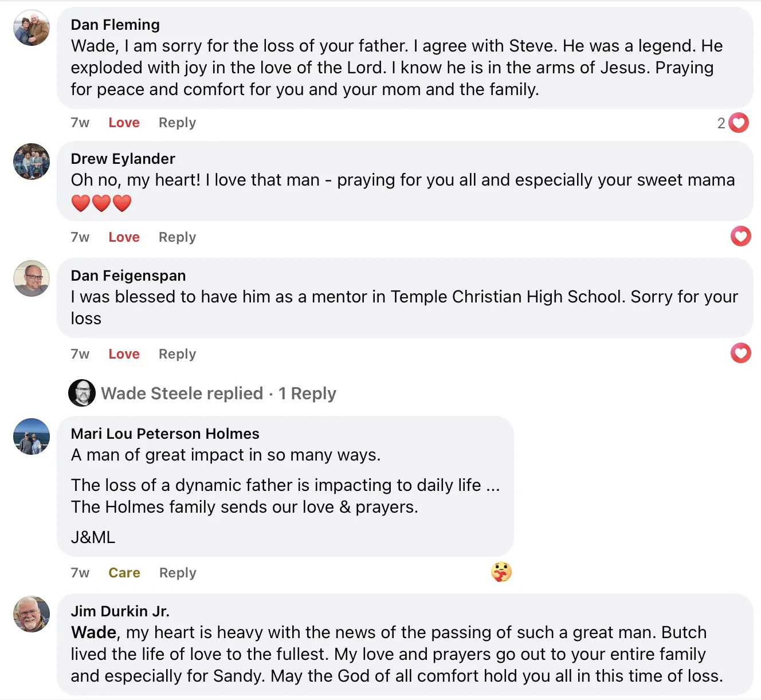Image resolution: width=761 pixels, height=700 pixels.
Task: Click the bold Wade mention tag
Action: click(93, 632)
